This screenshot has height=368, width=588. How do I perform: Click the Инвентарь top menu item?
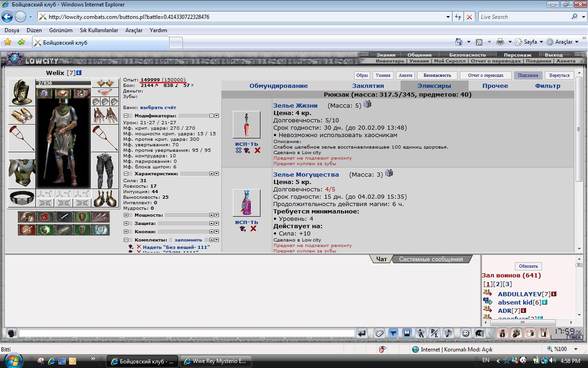(x=390, y=61)
